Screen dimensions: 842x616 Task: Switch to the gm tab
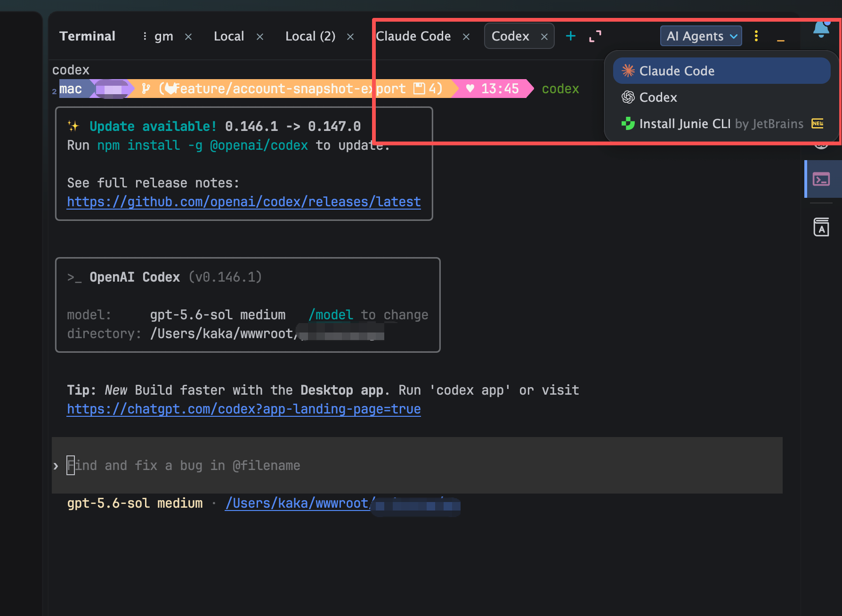click(x=164, y=36)
